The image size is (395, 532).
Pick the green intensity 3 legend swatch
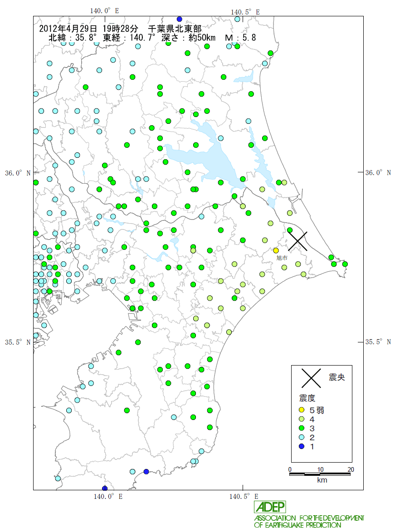pos(301,428)
